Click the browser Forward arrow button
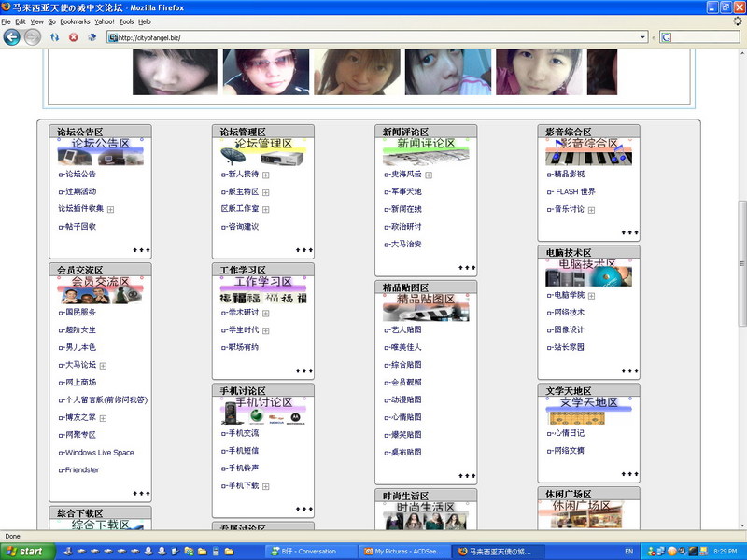 pyautogui.click(x=33, y=37)
